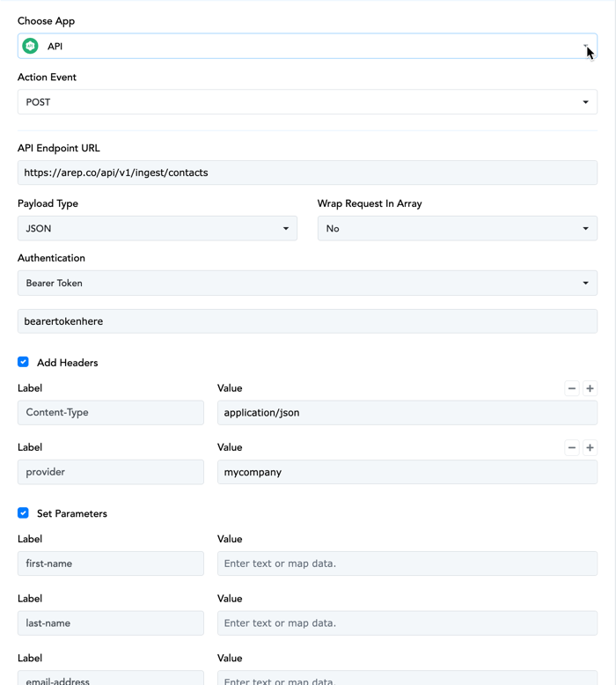Viewport: 616px width, 685px height.
Task: Edit the mycompany header value field
Action: pyautogui.click(x=407, y=472)
